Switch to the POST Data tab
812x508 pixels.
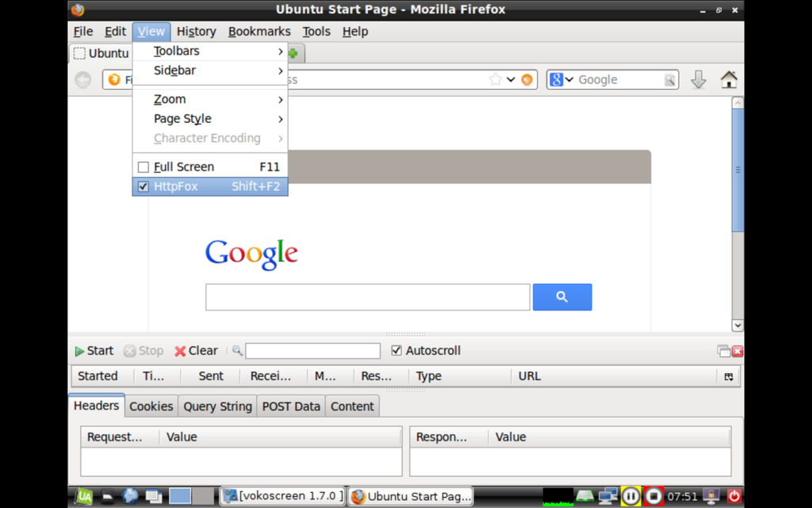(x=291, y=406)
